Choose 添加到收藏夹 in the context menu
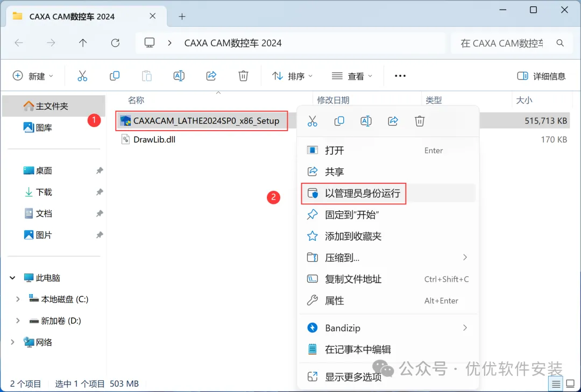Screen dimensions: 581x392 click(387, 236)
